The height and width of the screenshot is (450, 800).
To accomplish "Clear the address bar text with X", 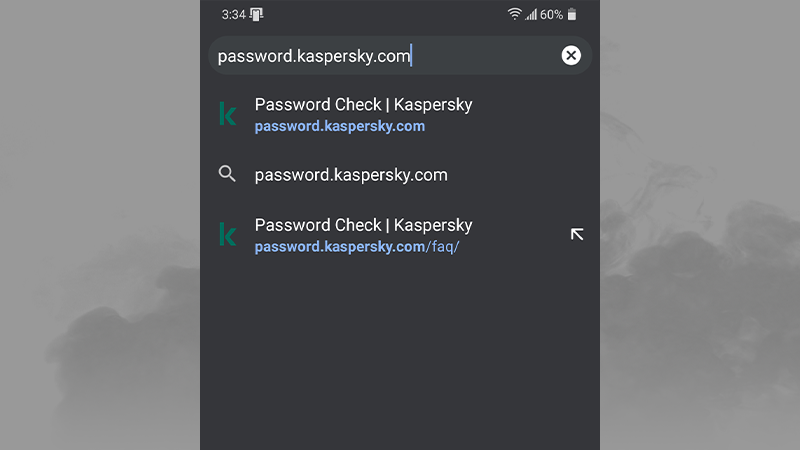I will tap(571, 56).
